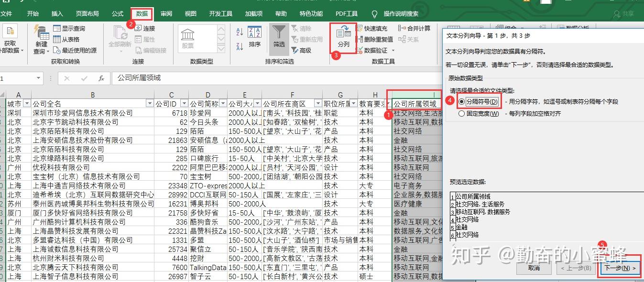Viewport: 644px width, 282px height.
Task: Open the 职位所属 column filter dropdown
Action: coord(353,104)
